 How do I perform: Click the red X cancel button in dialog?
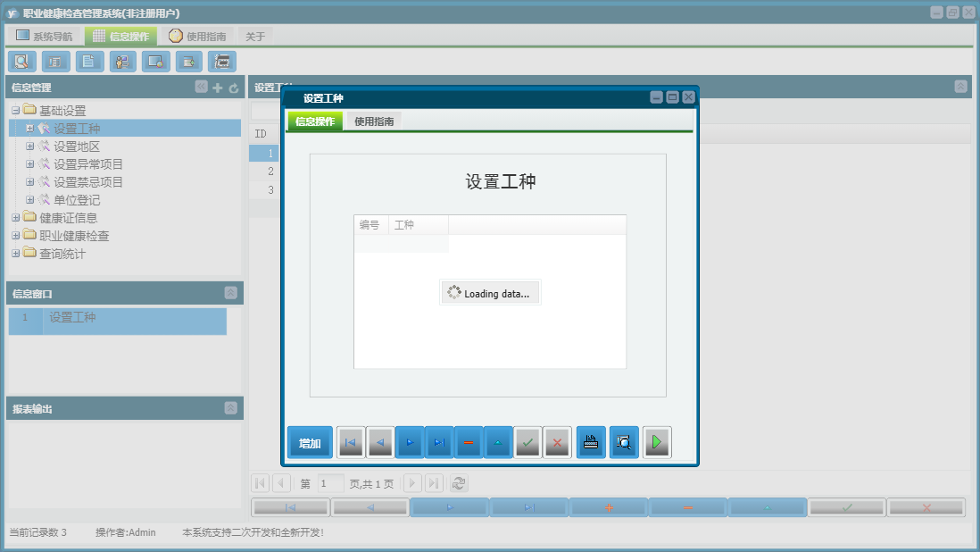click(x=557, y=443)
